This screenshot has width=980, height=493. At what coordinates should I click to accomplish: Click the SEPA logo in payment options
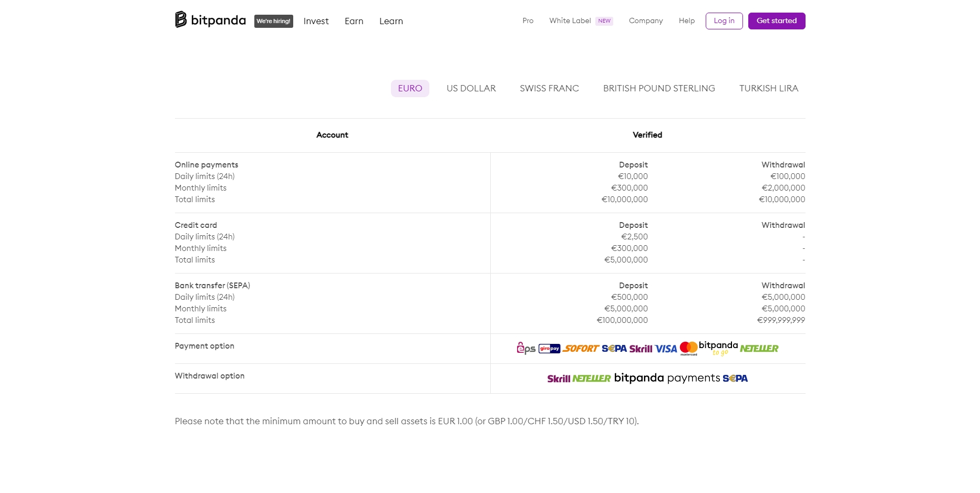pyautogui.click(x=614, y=349)
